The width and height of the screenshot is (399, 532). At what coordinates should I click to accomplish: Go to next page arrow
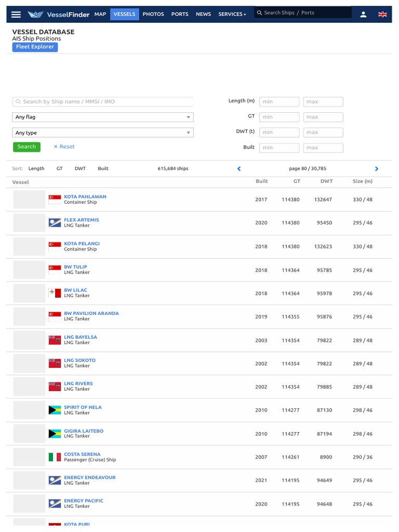[376, 169]
